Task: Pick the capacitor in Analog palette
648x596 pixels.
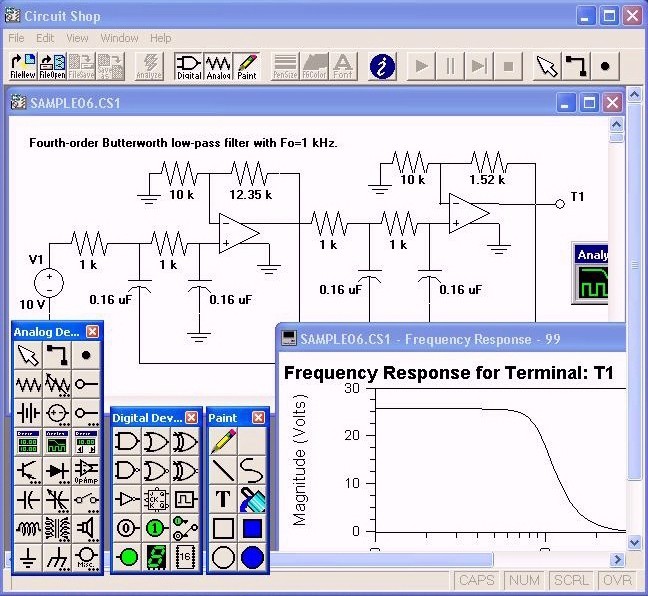Action: [28, 500]
